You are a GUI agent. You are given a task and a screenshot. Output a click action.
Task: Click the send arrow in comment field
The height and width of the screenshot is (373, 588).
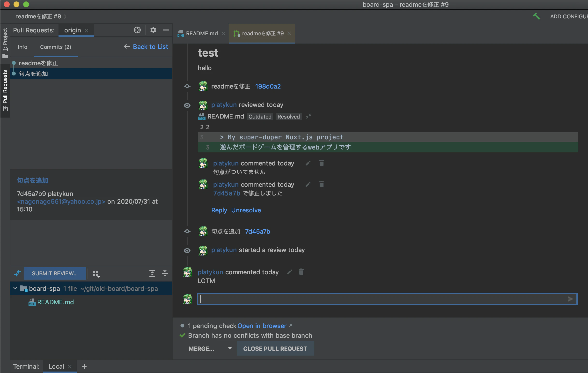click(x=570, y=299)
